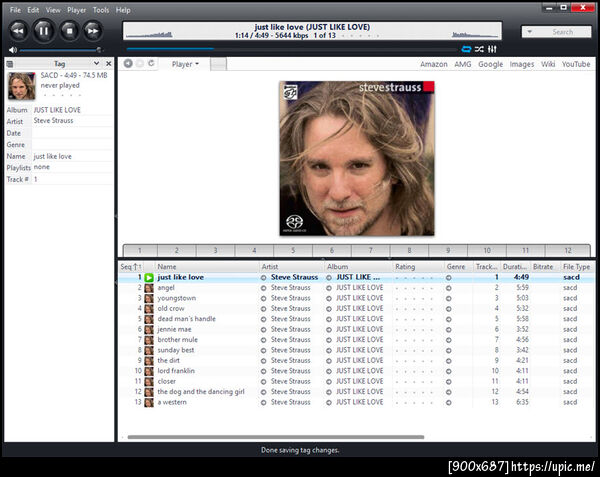
Task: Sort by the Name column header
Action: (x=207, y=267)
